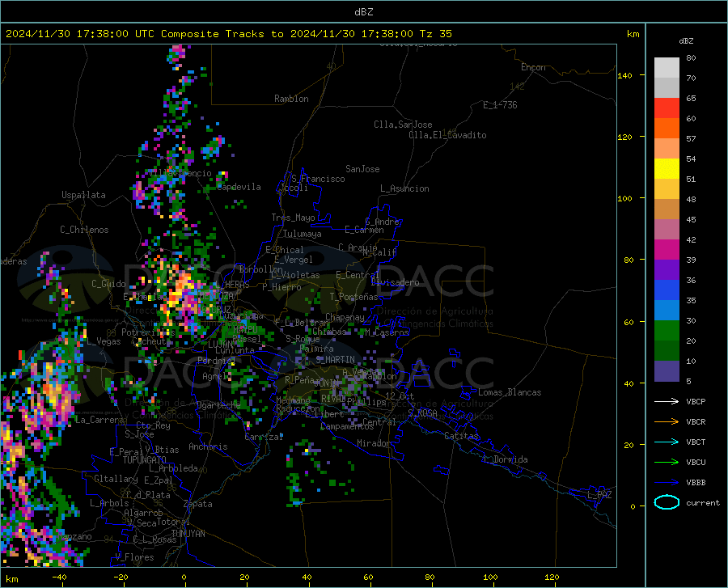Click the Catitas map label
This screenshot has height=588, width=728.
point(461,436)
